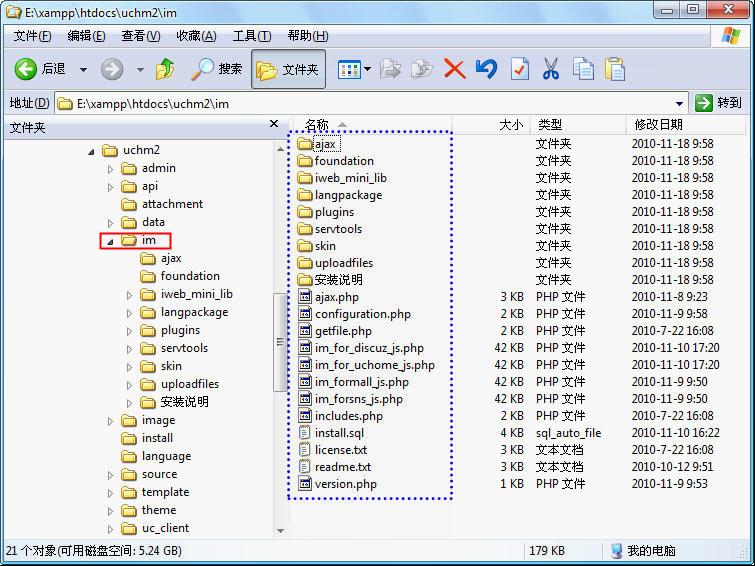Open the Help (帮助) menu
The width and height of the screenshot is (755, 566).
coord(308,36)
